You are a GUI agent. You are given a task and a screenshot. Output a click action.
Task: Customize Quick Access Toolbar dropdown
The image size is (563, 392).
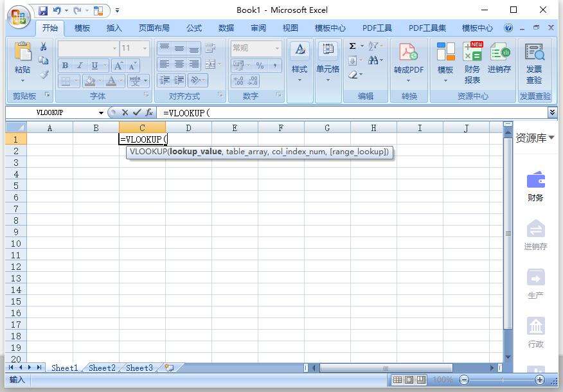(x=117, y=11)
